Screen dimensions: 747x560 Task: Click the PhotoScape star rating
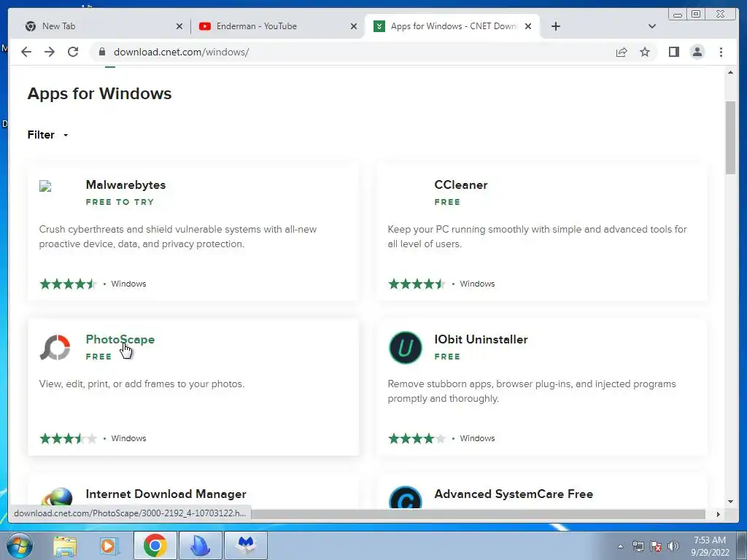[x=68, y=438]
